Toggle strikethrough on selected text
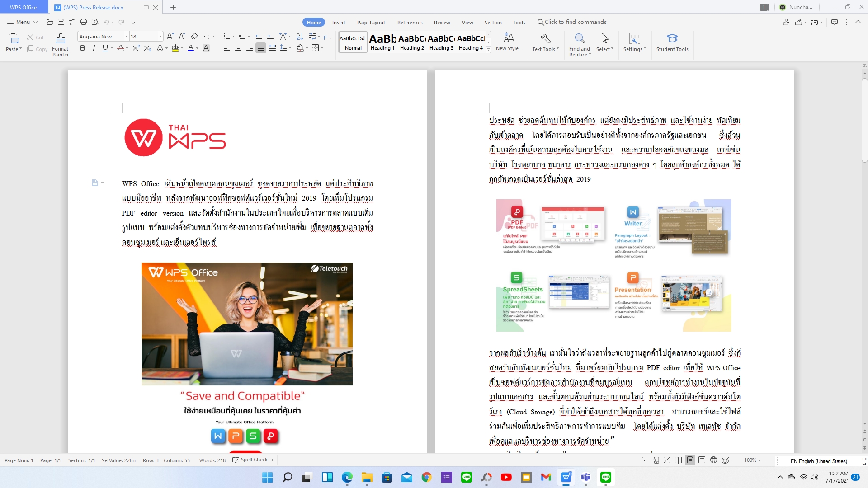Screen dimensions: 868x488 coord(121,48)
